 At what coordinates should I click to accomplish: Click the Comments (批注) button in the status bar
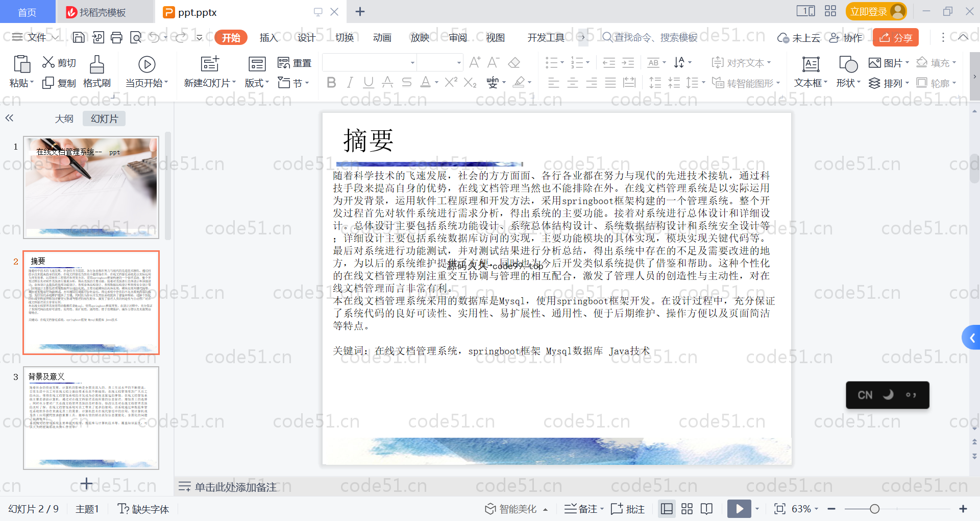(628, 509)
